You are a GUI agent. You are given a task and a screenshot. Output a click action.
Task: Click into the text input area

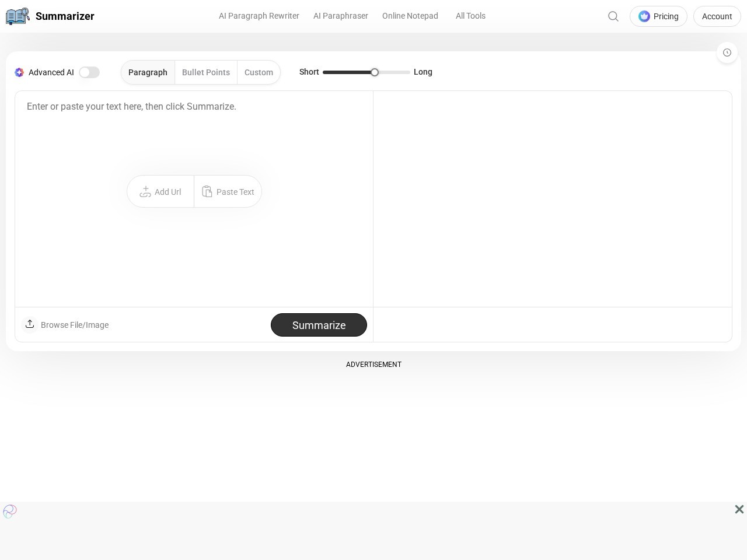point(194,199)
